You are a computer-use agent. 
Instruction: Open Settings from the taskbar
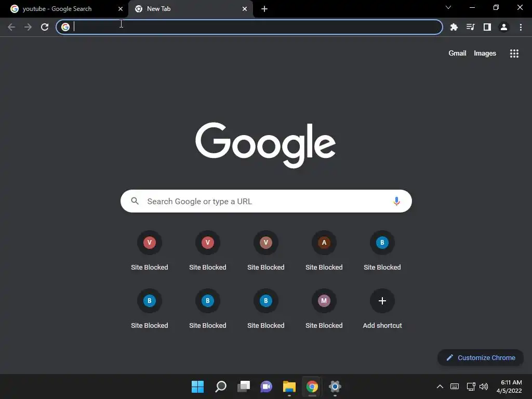(x=335, y=387)
